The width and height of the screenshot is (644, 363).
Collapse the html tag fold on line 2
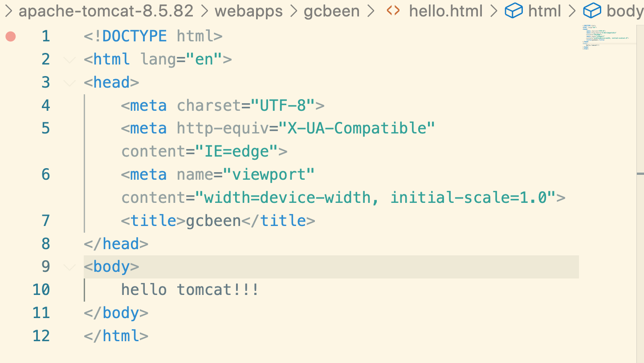point(69,60)
